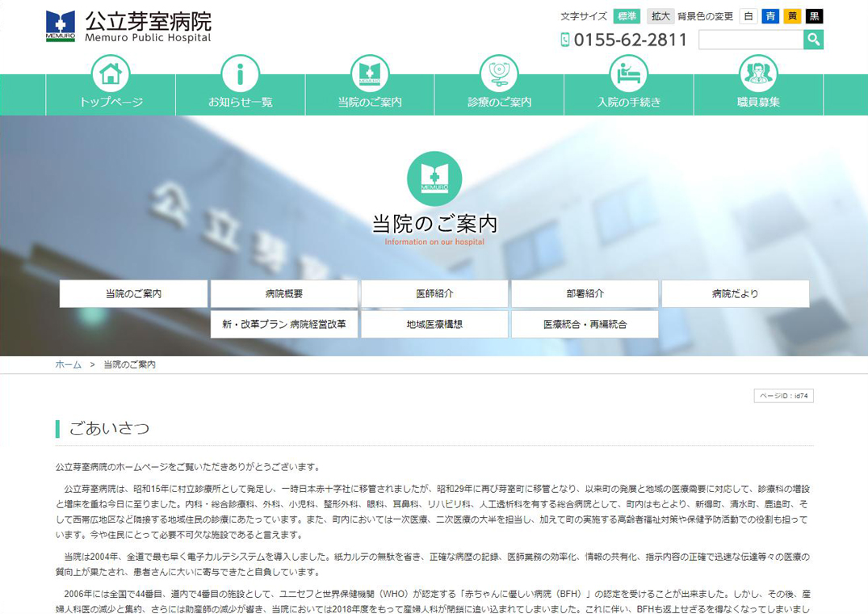Image resolution: width=868 pixels, height=614 pixels.
Task: Open the info icon for お知らせ一覧
Action: [240, 74]
